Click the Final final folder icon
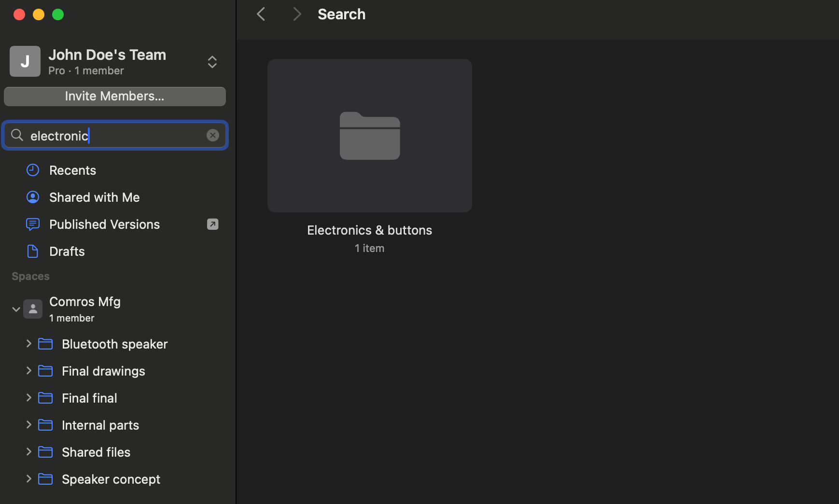Viewport: 839px width, 504px height. tap(45, 398)
